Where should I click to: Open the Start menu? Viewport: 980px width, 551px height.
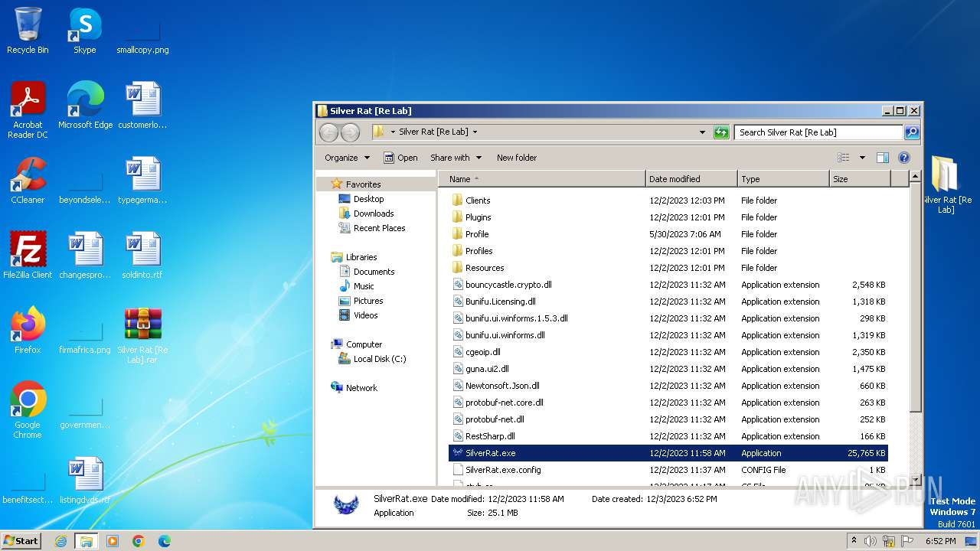click(21, 541)
